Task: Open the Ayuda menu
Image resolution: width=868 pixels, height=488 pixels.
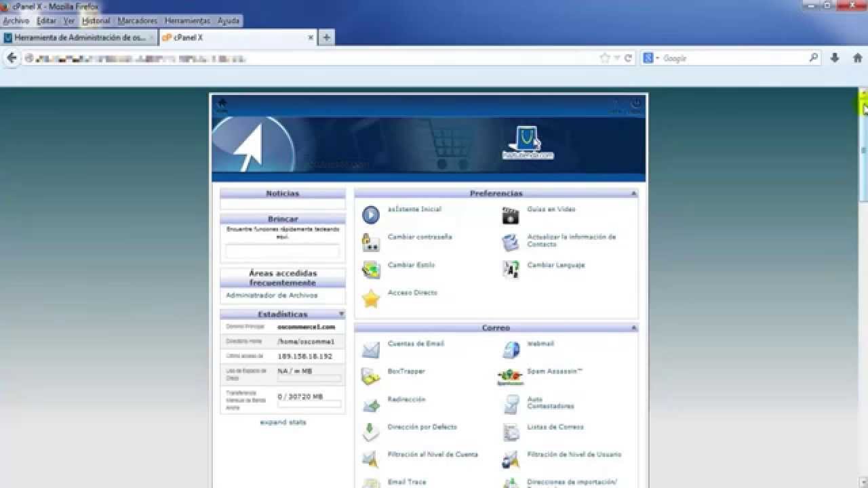Action: coord(228,21)
